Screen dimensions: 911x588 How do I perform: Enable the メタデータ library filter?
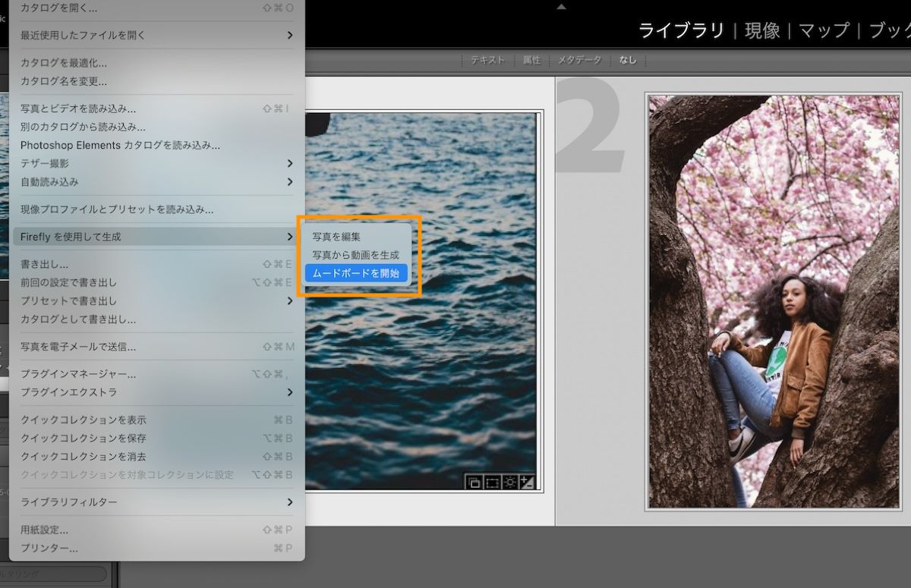tap(579, 60)
